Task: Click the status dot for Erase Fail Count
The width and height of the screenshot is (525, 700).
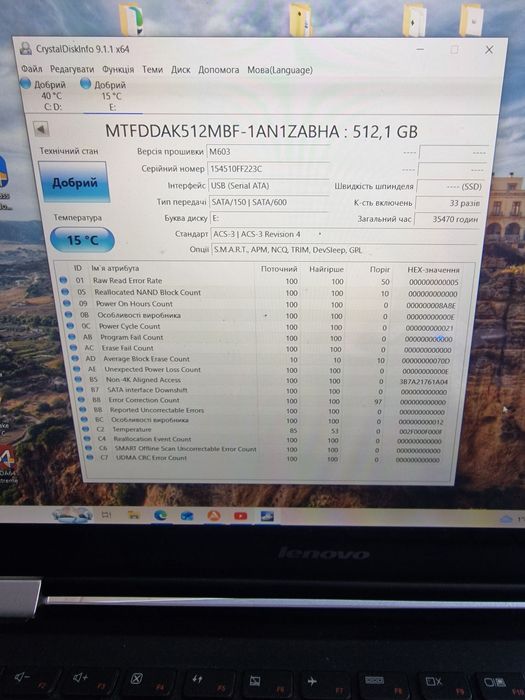Action: click(x=74, y=348)
